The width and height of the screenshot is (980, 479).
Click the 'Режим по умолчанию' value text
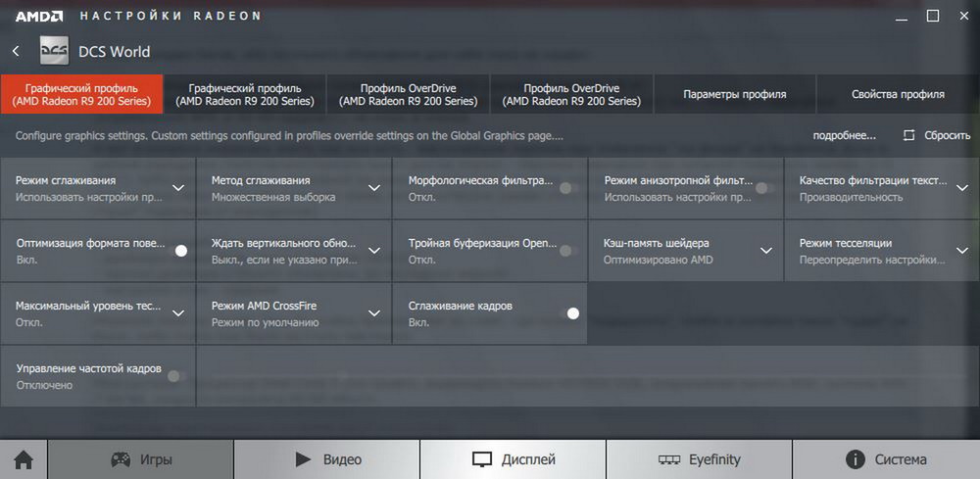click(265, 323)
